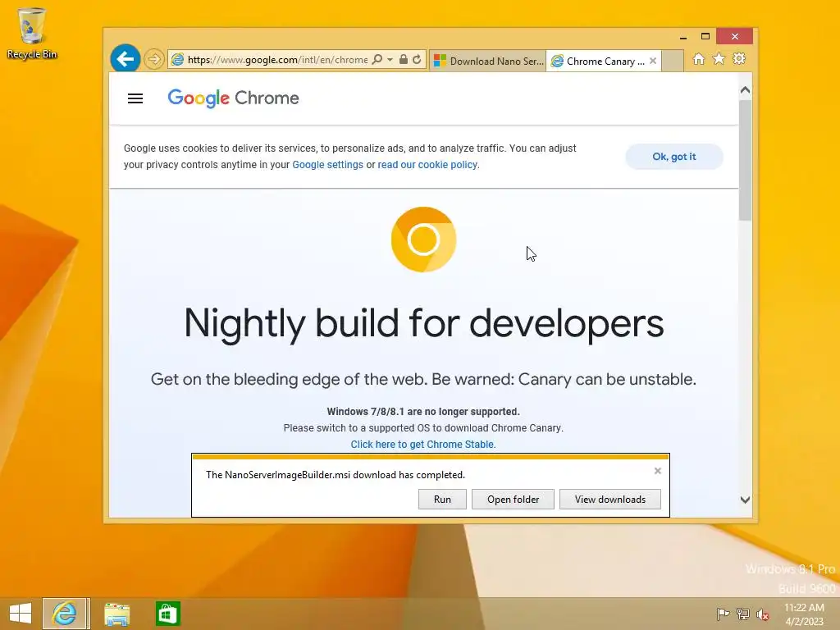The height and width of the screenshot is (630, 840).
Task: Open favorites star icon
Action: (719, 59)
